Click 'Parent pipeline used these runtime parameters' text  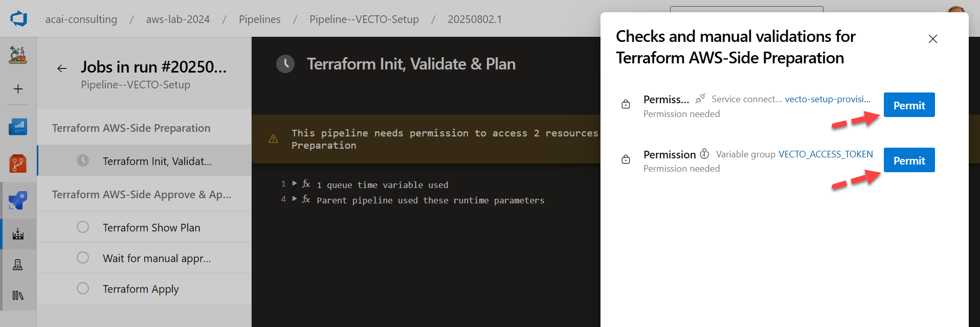431,200
